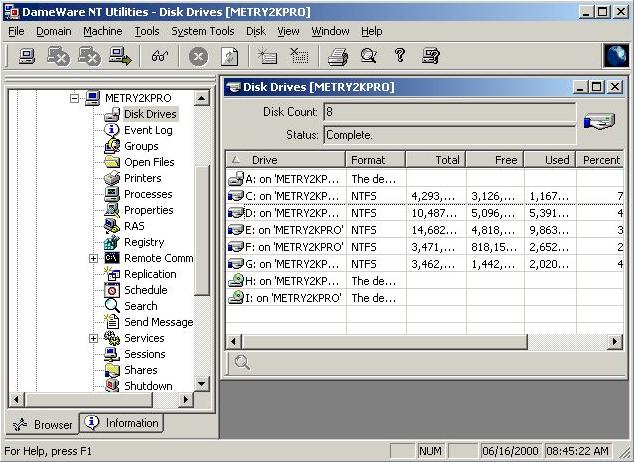Click the Printers tree icon

tap(112, 178)
